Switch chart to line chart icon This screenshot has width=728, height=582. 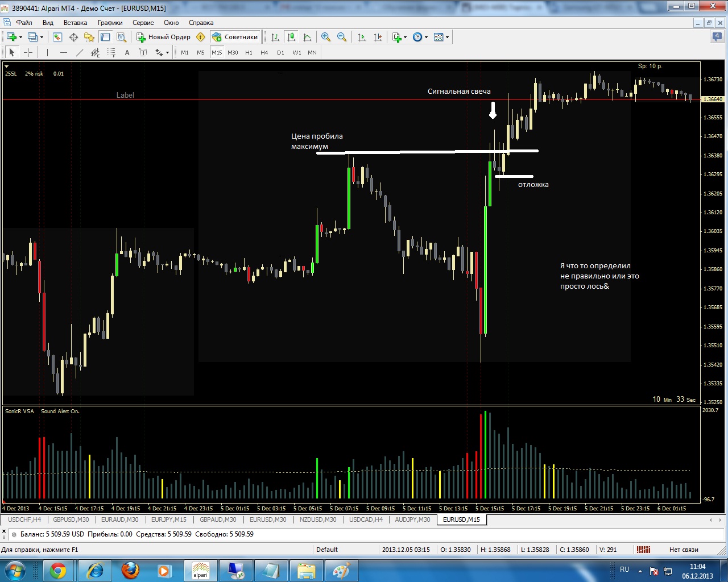[307, 37]
